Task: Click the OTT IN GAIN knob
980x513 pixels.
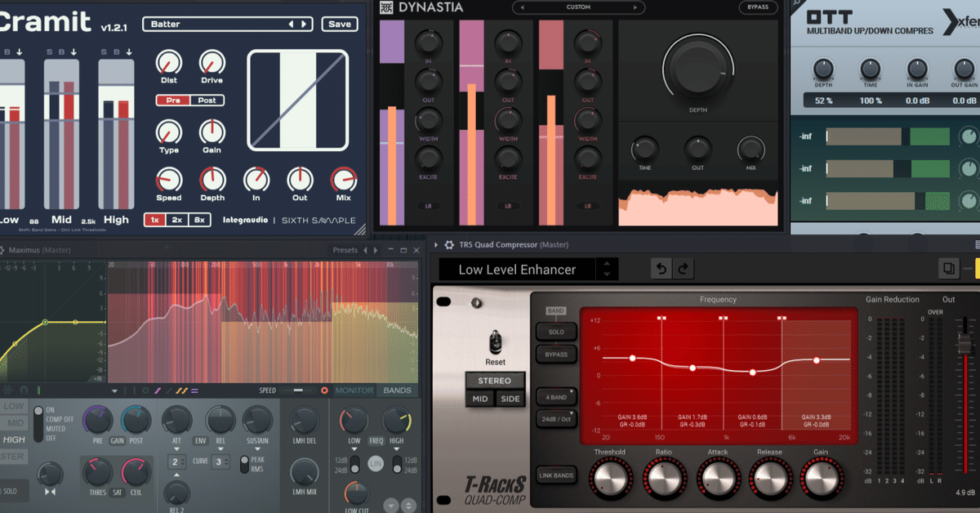Action: [918, 69]
